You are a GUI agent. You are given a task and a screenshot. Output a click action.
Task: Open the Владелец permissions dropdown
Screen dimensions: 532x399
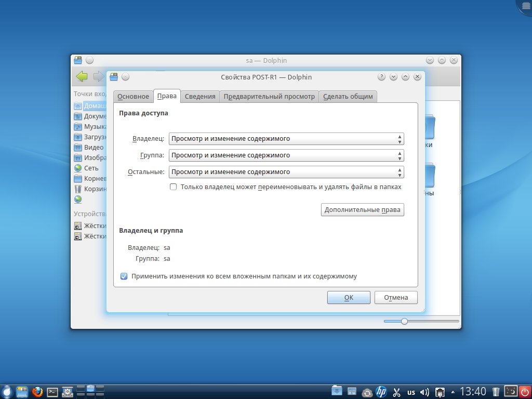286,139
